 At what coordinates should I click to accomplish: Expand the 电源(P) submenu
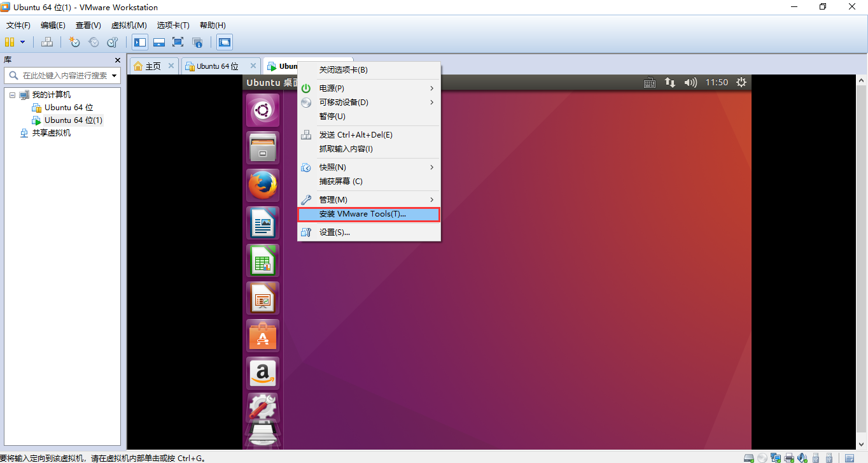(369, 88)
